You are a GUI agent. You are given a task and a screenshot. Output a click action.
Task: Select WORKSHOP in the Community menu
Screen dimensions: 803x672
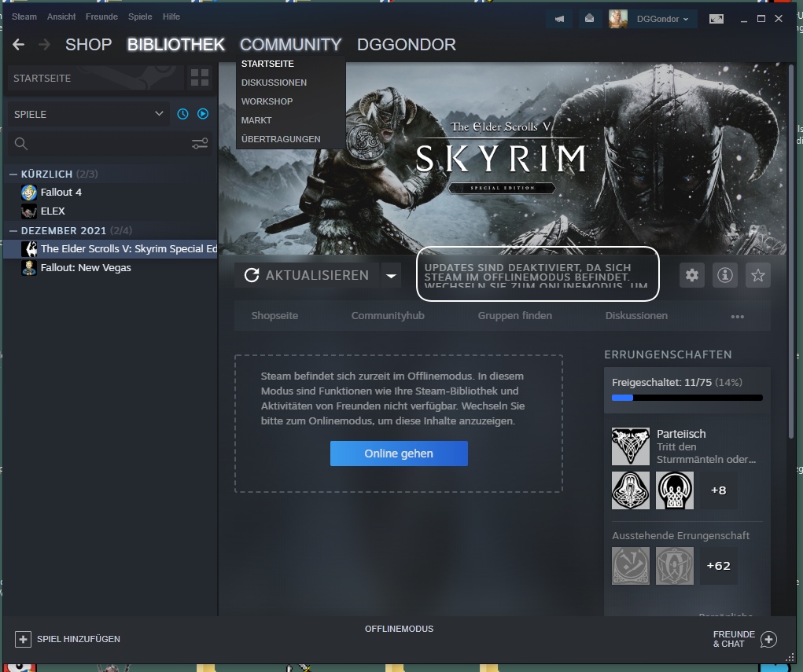267,101
